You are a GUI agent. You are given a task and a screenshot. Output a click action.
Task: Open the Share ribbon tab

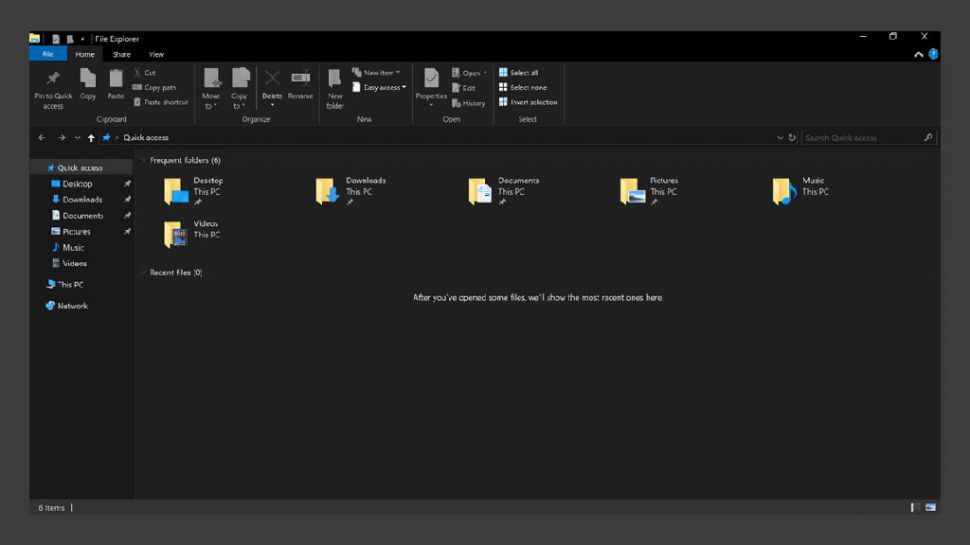point(121,54)
